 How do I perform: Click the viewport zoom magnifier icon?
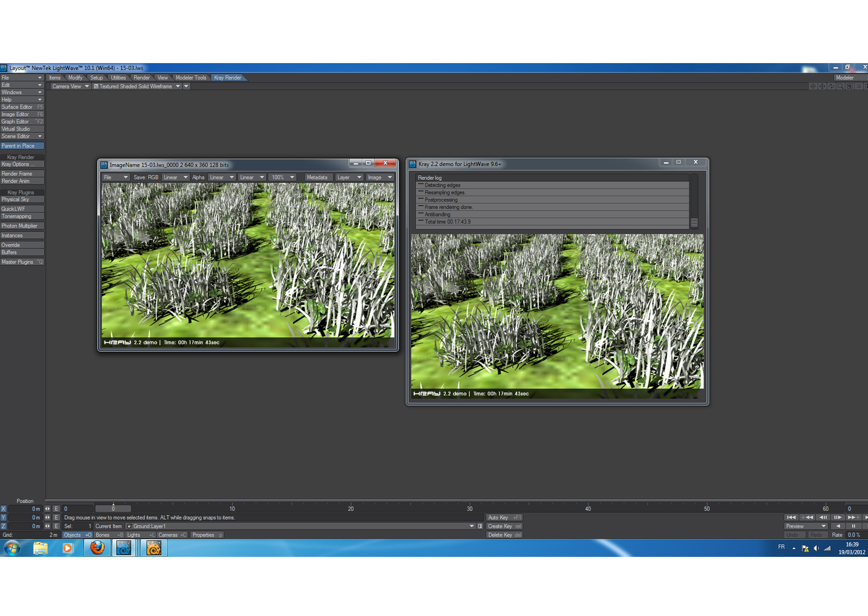pos(840,86)
